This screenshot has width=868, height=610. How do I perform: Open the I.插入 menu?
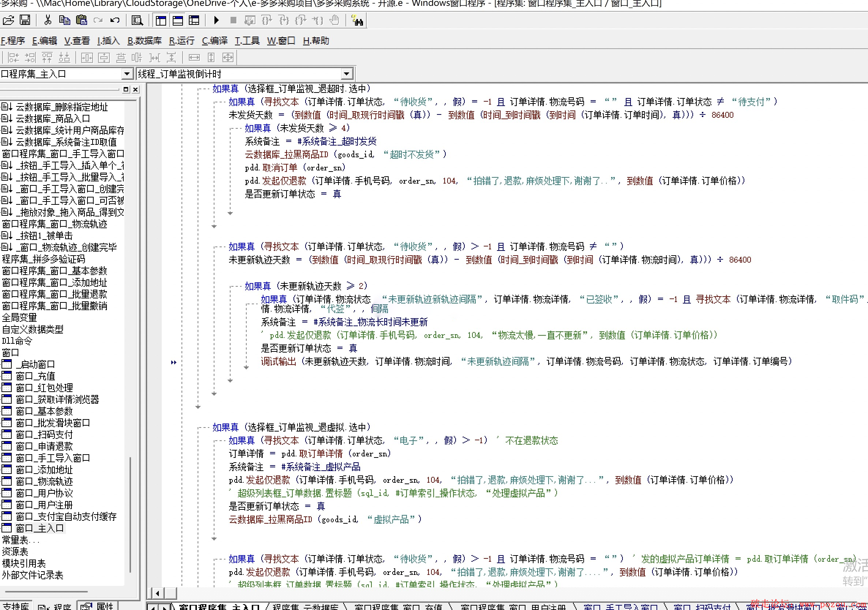click(x=108, y=41)
